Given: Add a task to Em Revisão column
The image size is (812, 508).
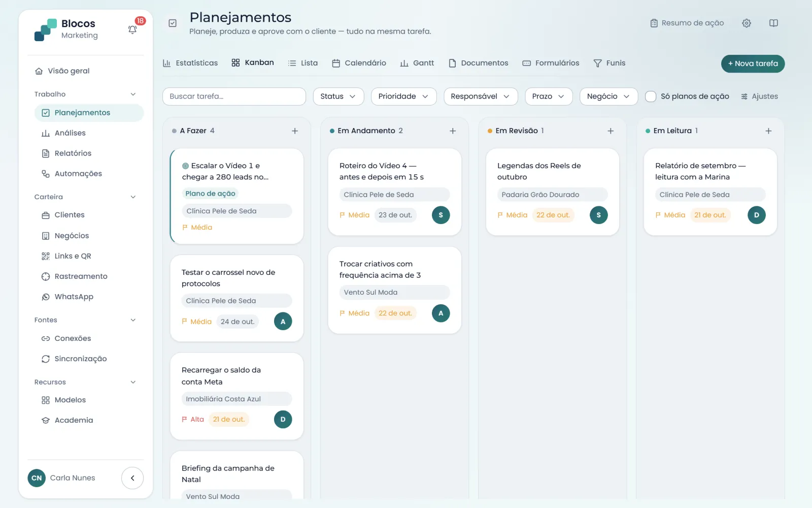Looking at the screenshot, I should coord(611,131).
